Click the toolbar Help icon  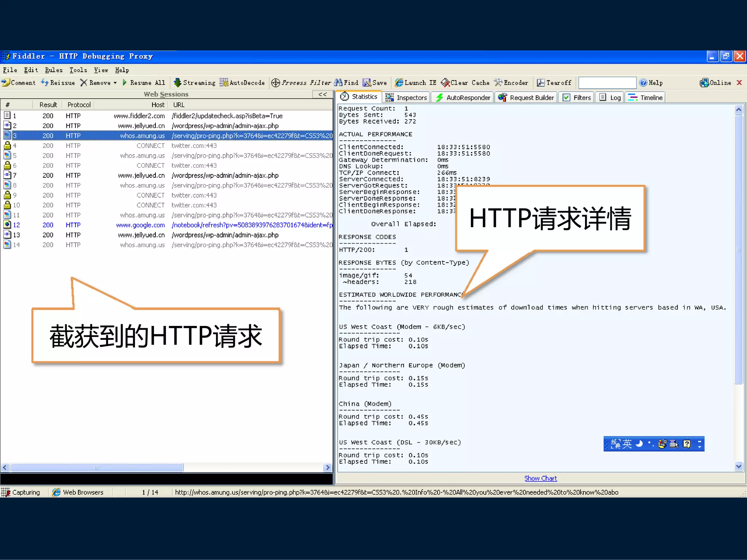643,83
